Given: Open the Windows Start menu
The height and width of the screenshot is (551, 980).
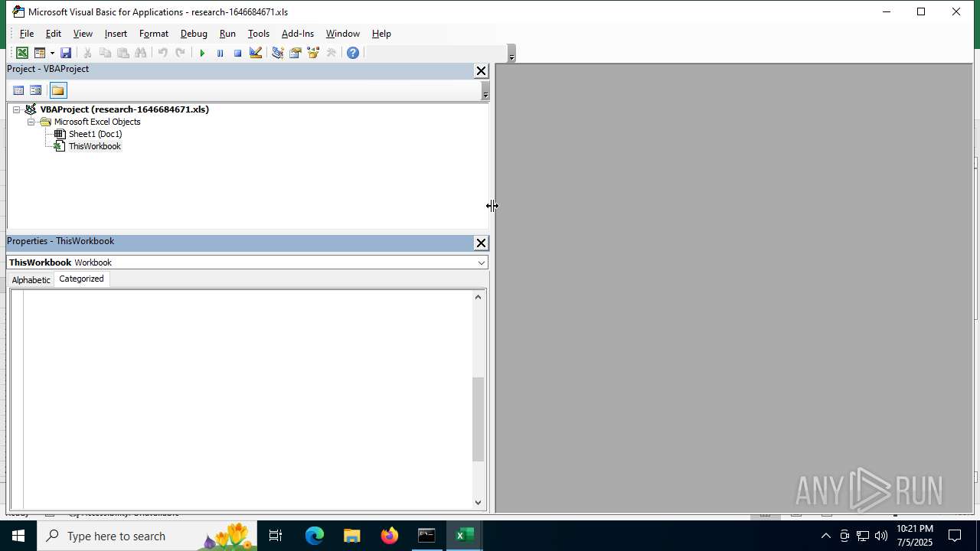Looking at the screenshot, I should point(18,536).
